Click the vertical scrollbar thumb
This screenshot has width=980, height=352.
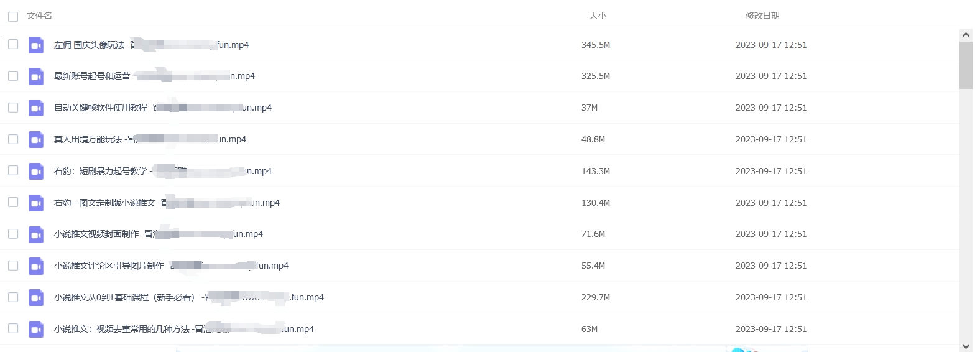click(966, 65)
